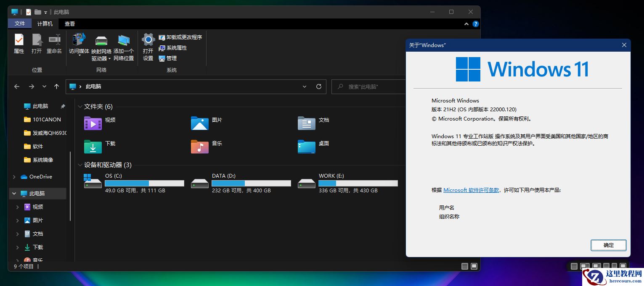Image resolution: width=644 pixels, height=286 pixels.
Task: Open 系统属性 with its ribbon icon
Action: (173, 47)
